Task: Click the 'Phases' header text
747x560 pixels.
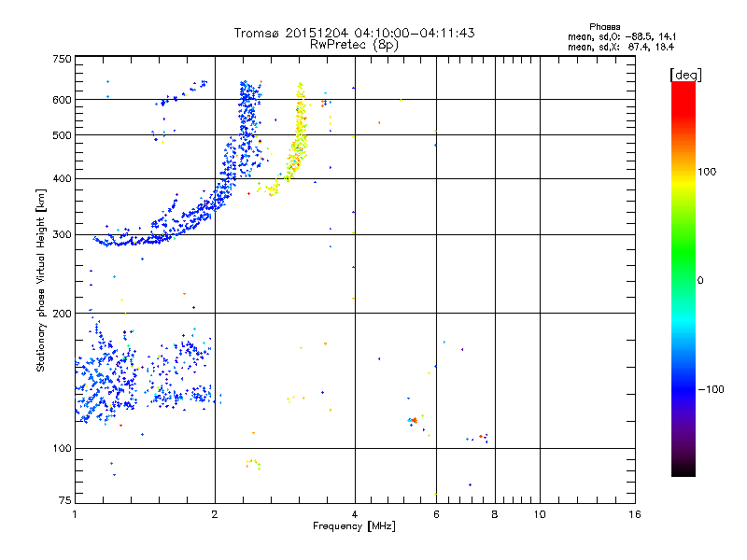Action: pos(604,27)
